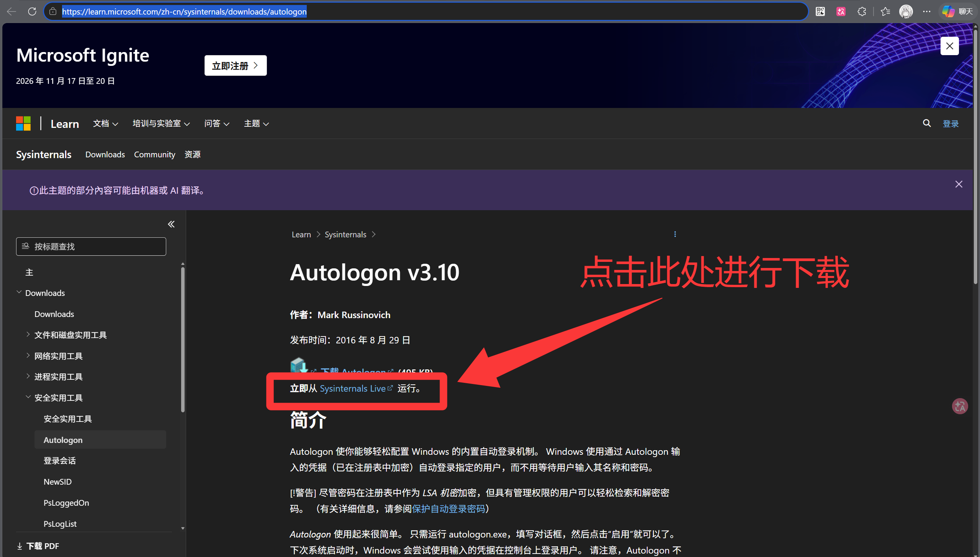Open the browser profile avatar
Viewport: 980px width, 557px height.
point(906,11)
